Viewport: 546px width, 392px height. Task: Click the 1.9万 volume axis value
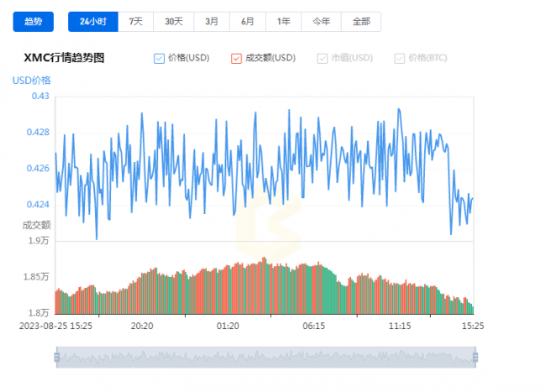tap(39, 241)
